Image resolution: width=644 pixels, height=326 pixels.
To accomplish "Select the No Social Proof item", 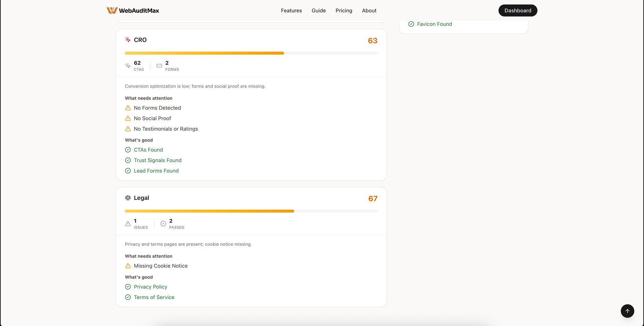I will tap(153, 118).
